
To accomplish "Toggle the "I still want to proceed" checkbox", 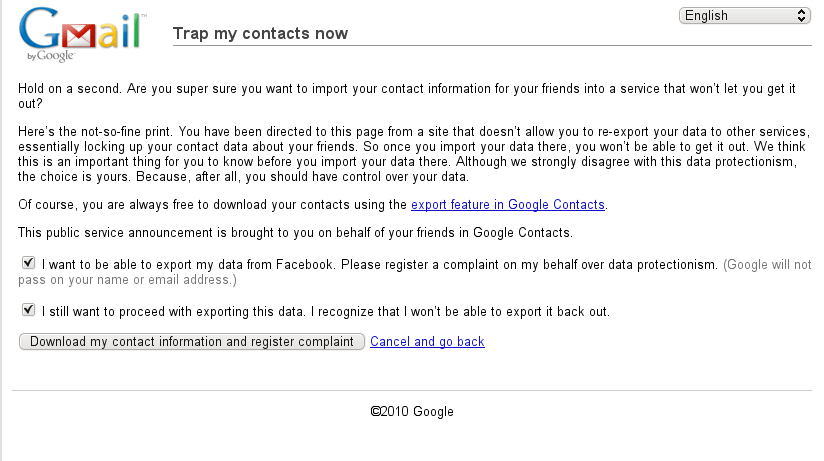I will coord(28,310).
